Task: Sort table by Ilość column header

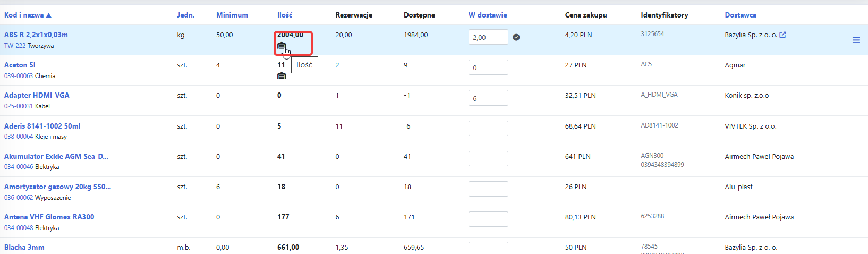Action: click(285, 15)
